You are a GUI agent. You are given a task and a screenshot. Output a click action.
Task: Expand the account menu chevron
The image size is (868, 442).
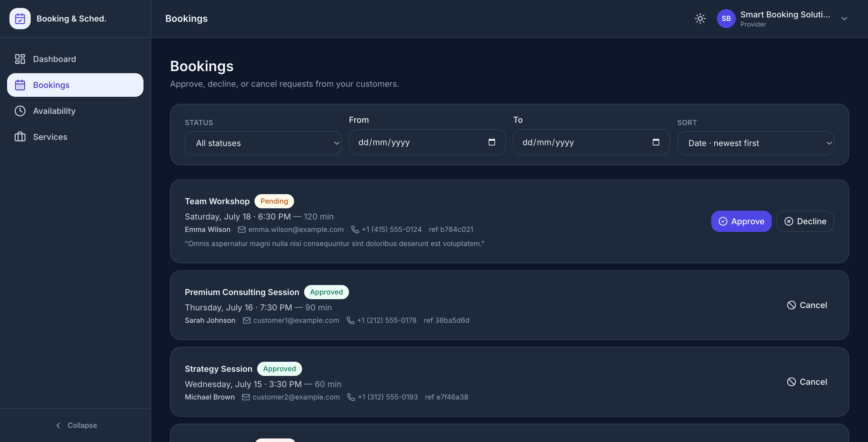point(844,19)
